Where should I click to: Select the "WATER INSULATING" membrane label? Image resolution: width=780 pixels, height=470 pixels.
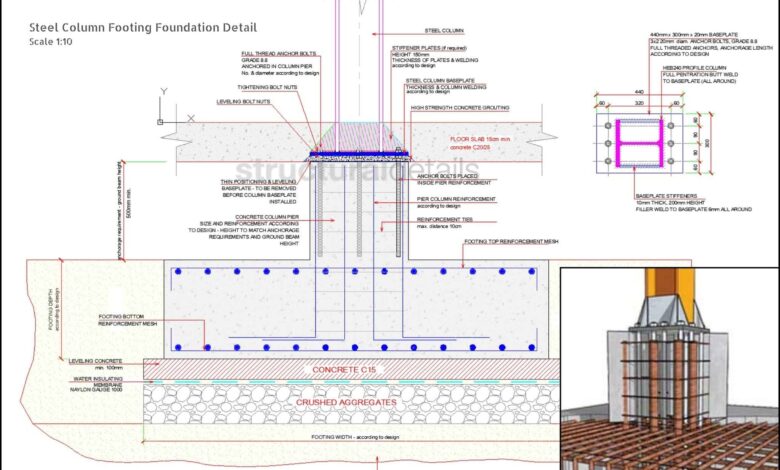tap(98, 379)
